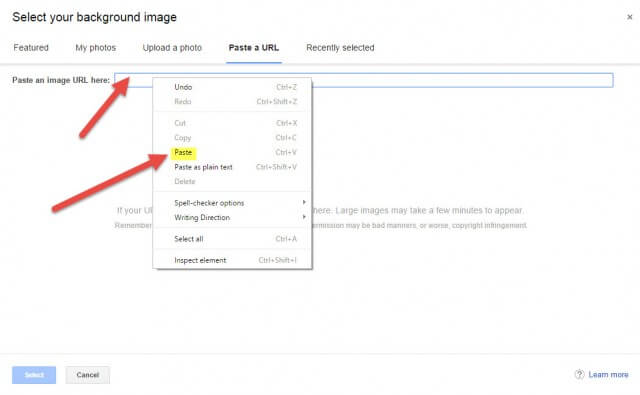The width and height of the screenshot is (640, 395).
Task: Click the Cancel button
Action: point(88,375)
